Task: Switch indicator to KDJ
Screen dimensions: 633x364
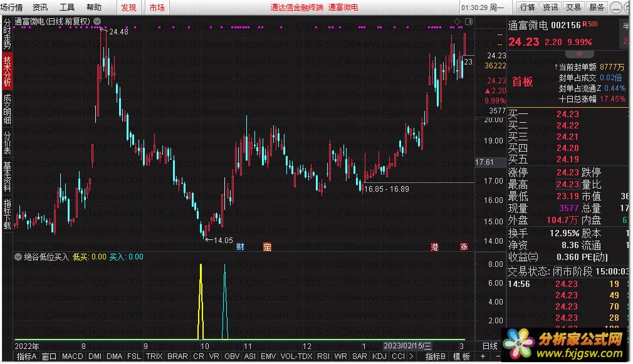Action: (379, 356)
